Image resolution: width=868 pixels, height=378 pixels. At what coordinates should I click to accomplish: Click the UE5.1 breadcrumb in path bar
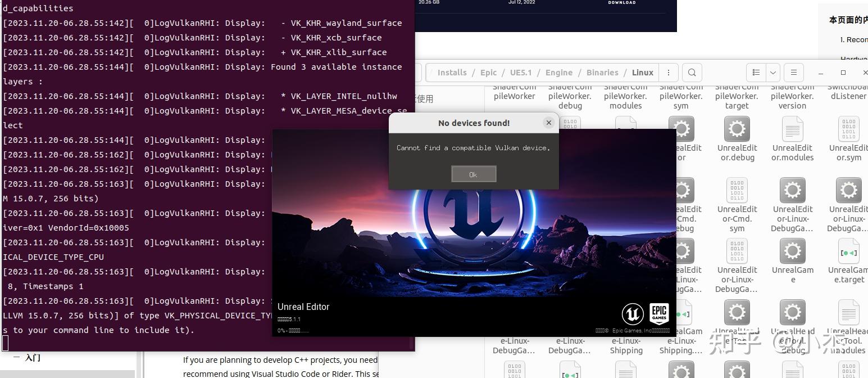tap(521, 72)
